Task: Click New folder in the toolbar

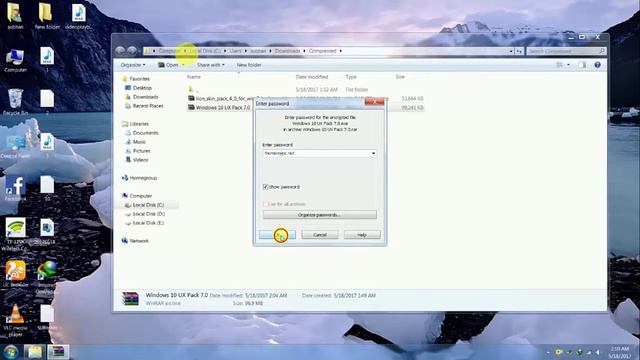Action: point(249,65)
